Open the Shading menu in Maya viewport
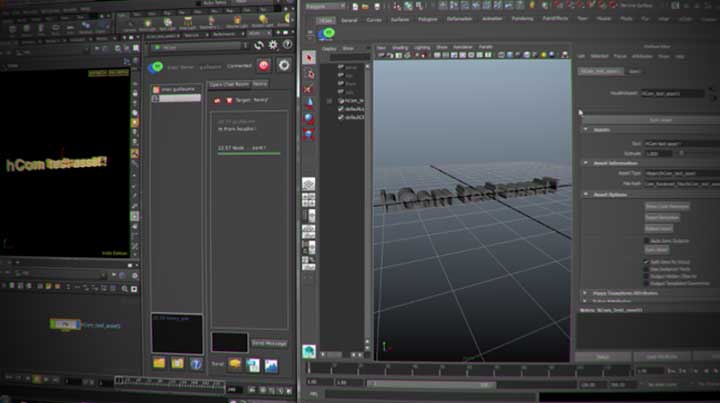Viewport: 720px width, 403px height. 400,47
